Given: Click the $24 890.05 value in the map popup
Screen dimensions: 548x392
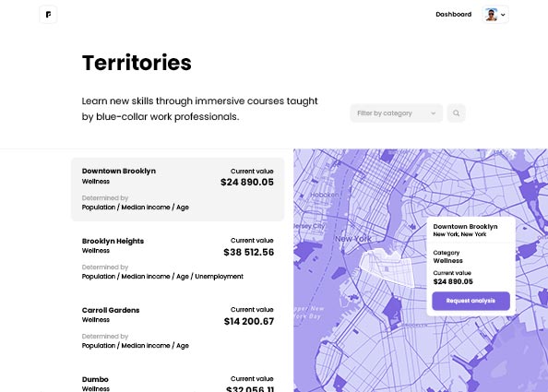Looking at the screenshot, I should 453,281.
